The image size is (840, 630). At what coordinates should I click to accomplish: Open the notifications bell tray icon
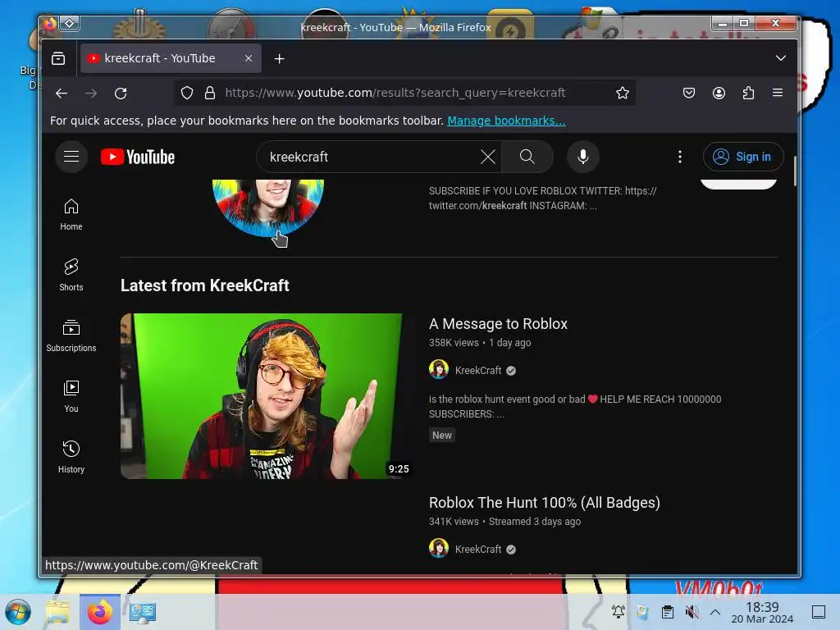[619, 611]
